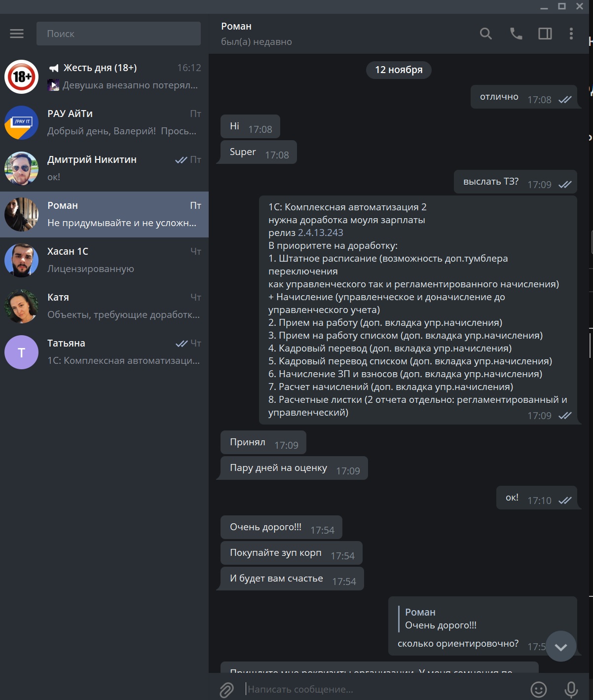Attach a file with paperclip icon
This screenshot has width=593, height=700.
tap(226, 689)
